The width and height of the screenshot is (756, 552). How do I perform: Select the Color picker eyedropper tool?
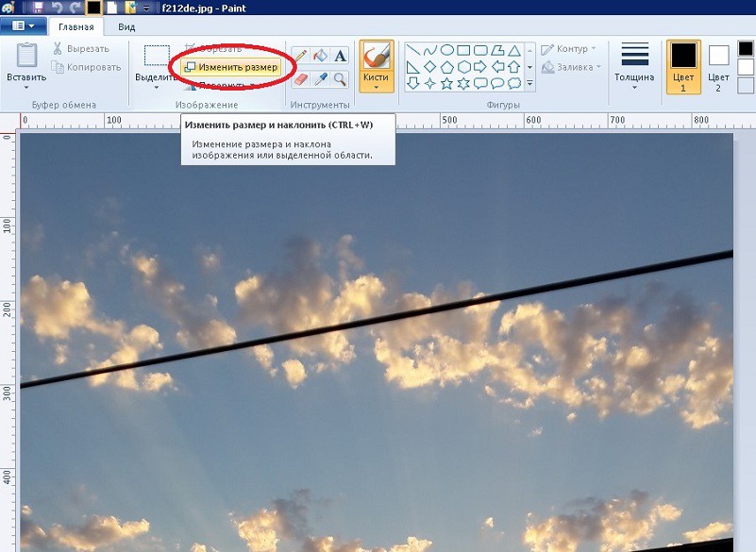[x=320, y=79]
